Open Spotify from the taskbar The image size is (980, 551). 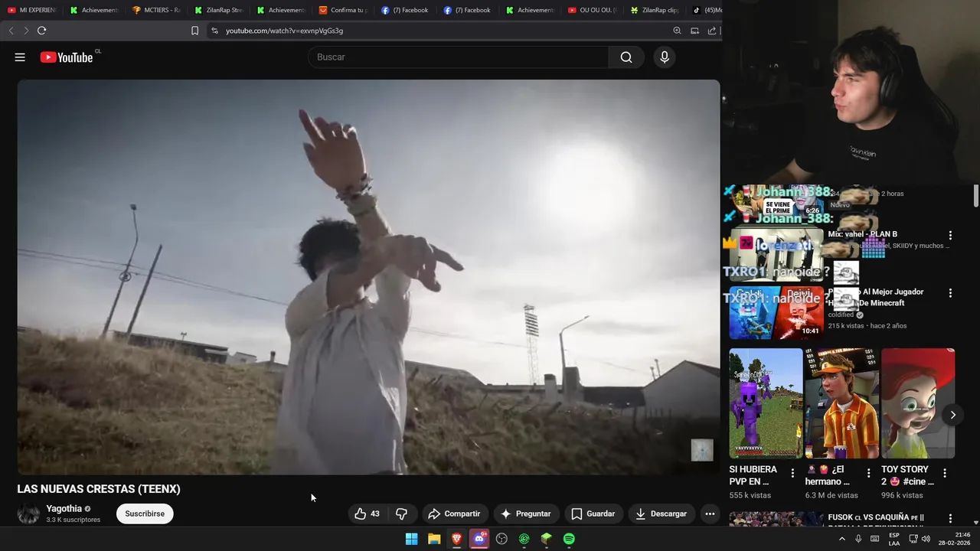pos(569,539)
